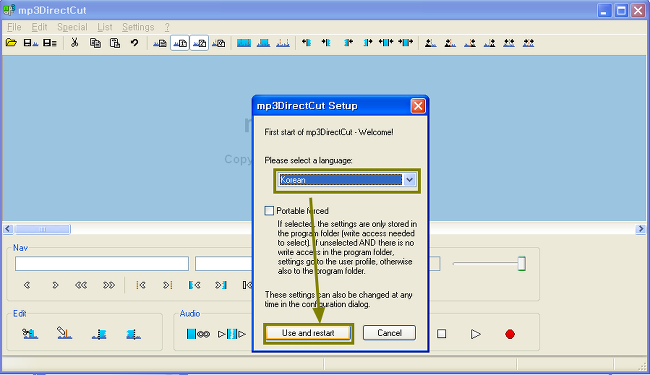This screenshot has width=650, height=375.
Task: Click the save-with-list toolbar icon
Action: click(50, 43)
